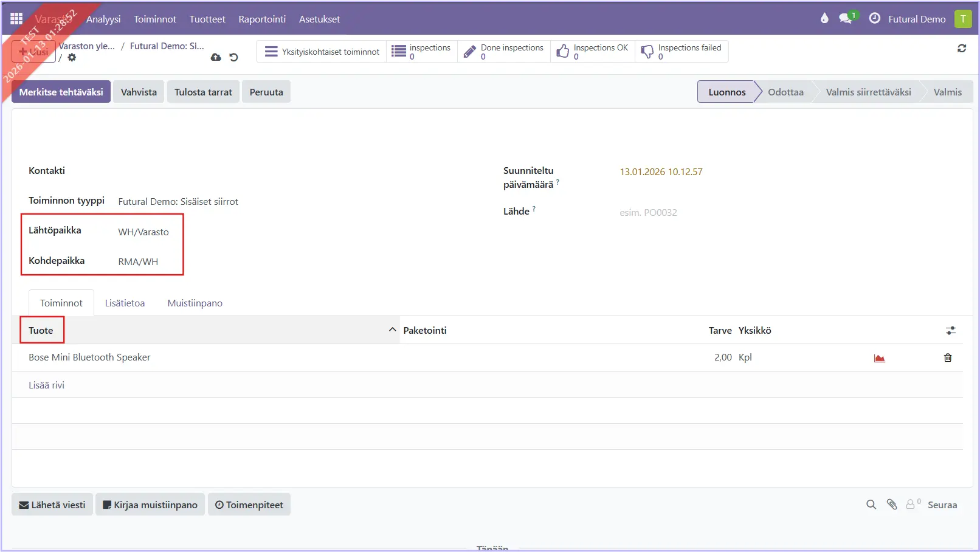
Task: Switch to the Lisätietoa tab
Action: pyautogui.click(x=125, y=303)
